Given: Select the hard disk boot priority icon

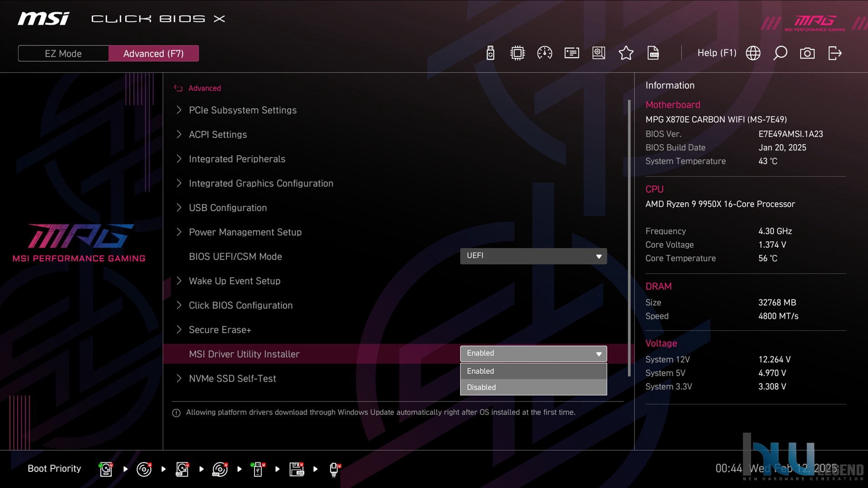Looking at the screenshot, I should (x=106, y=469).
